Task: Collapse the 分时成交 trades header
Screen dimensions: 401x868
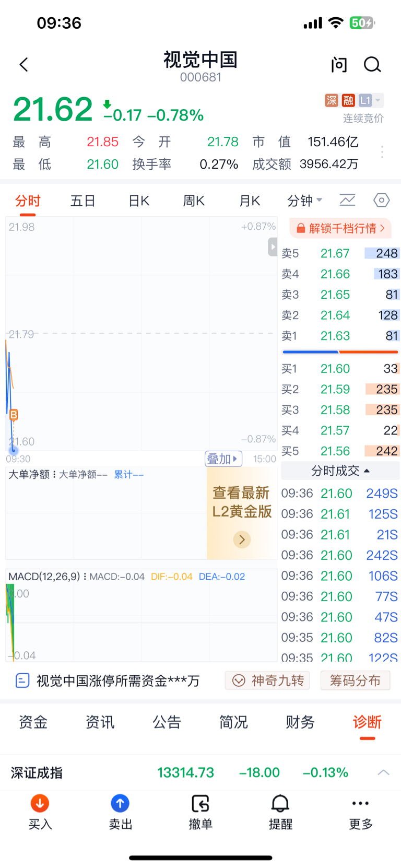Action: [x=340, y=471]
